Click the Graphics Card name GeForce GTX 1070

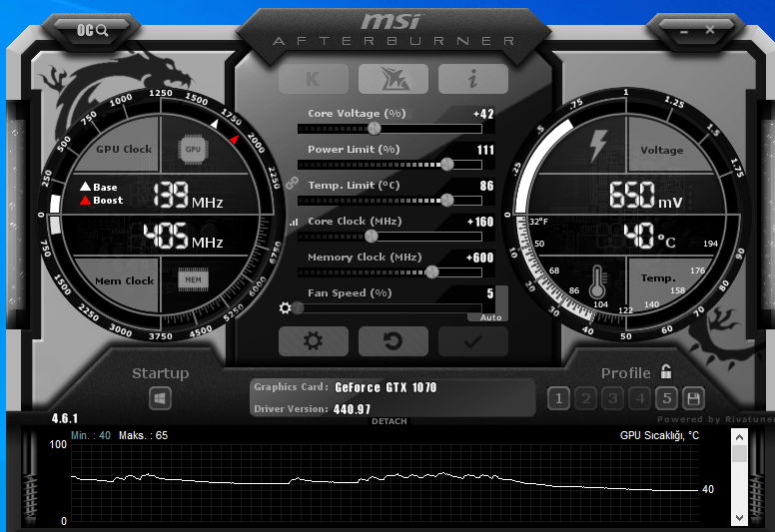point(386,387)
